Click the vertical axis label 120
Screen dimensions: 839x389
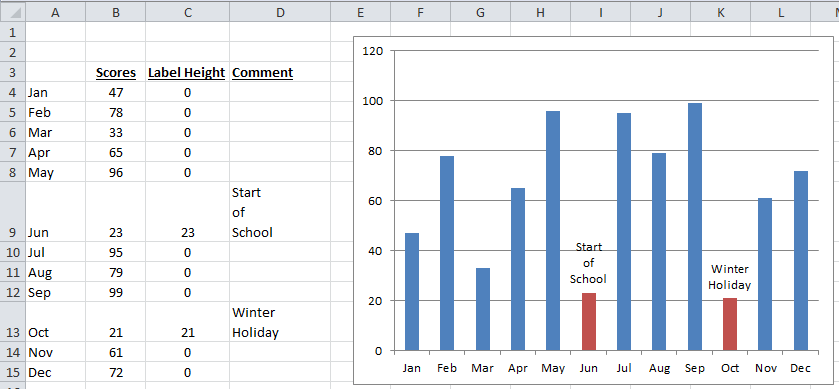tap(371, 51)
